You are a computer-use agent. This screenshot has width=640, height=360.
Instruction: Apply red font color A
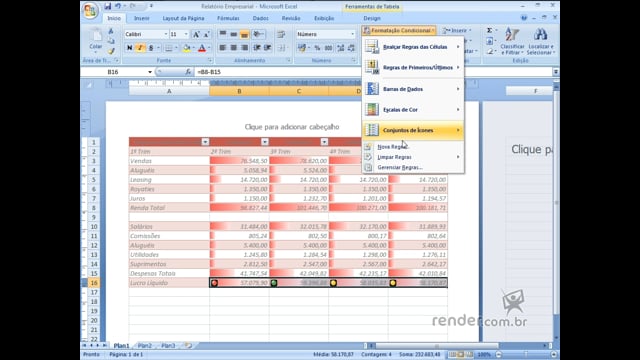coord(202,48)
